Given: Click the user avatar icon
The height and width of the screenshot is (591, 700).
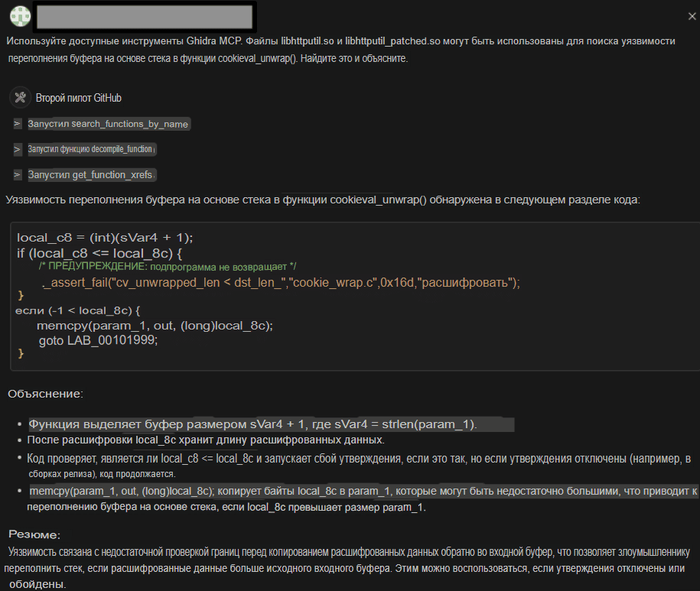Looking at the screenshot, I should (20, 15).
